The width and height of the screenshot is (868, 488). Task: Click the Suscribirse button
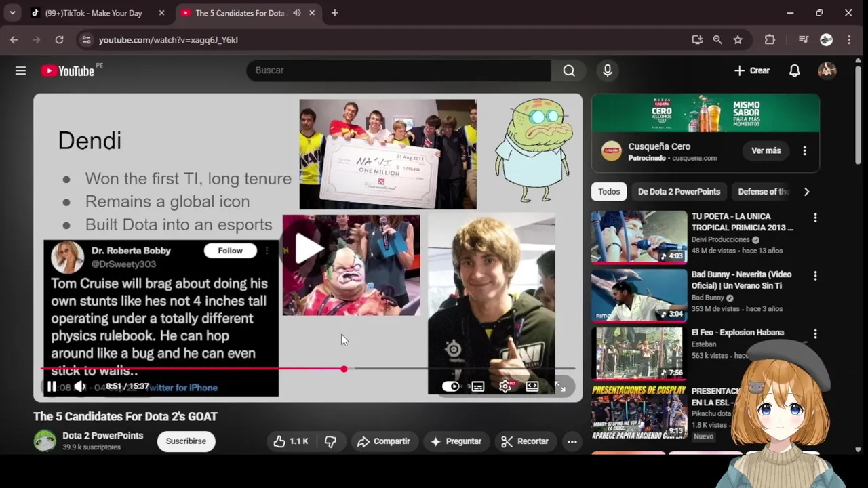coord(186,441)
